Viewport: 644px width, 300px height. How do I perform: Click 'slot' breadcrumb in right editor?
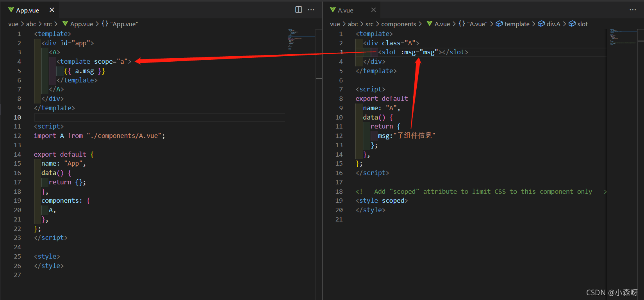tap(582, 24)
